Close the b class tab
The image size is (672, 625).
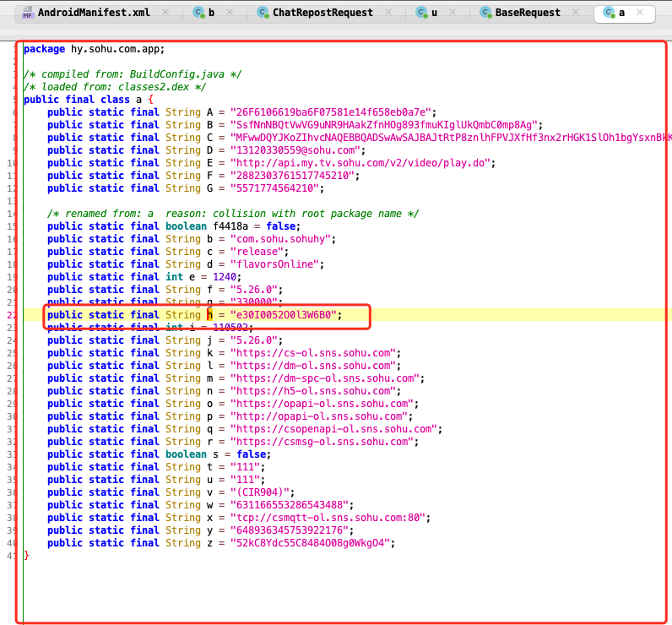tap(230, 13)
